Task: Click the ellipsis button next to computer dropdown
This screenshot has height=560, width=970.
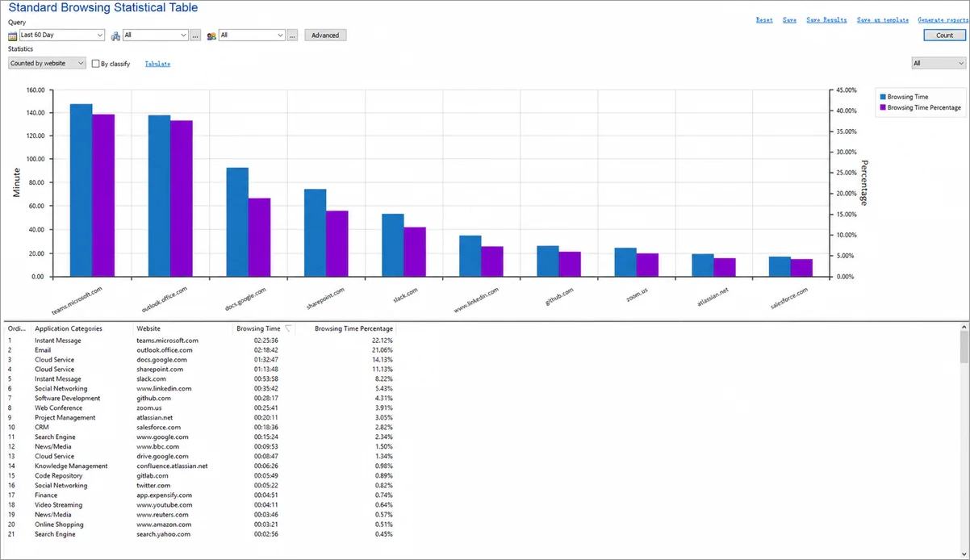Action: click(x=196, y=36)
